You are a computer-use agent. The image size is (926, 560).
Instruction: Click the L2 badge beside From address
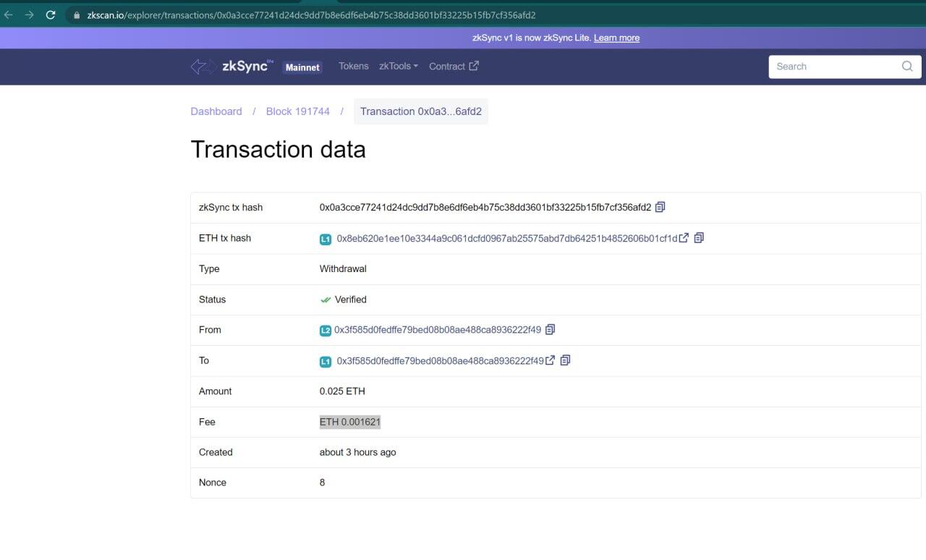[x=326, y=331]
